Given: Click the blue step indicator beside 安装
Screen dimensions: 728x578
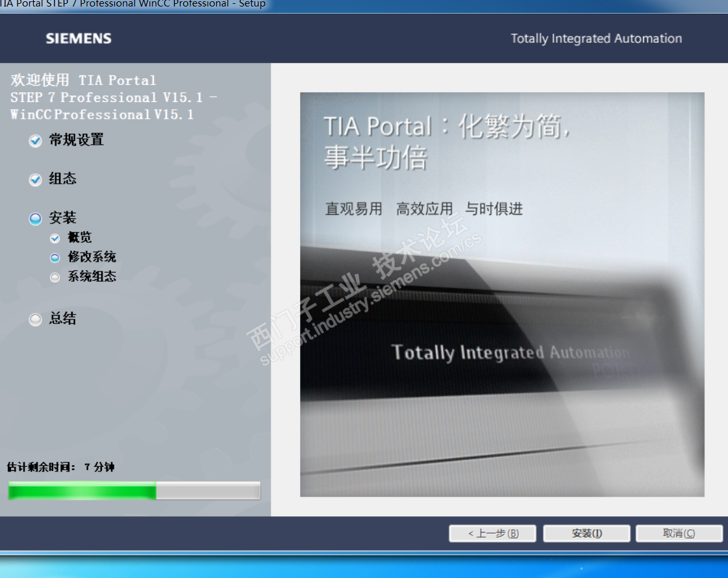Looking at the screenshot, I should tap(35, 219).
